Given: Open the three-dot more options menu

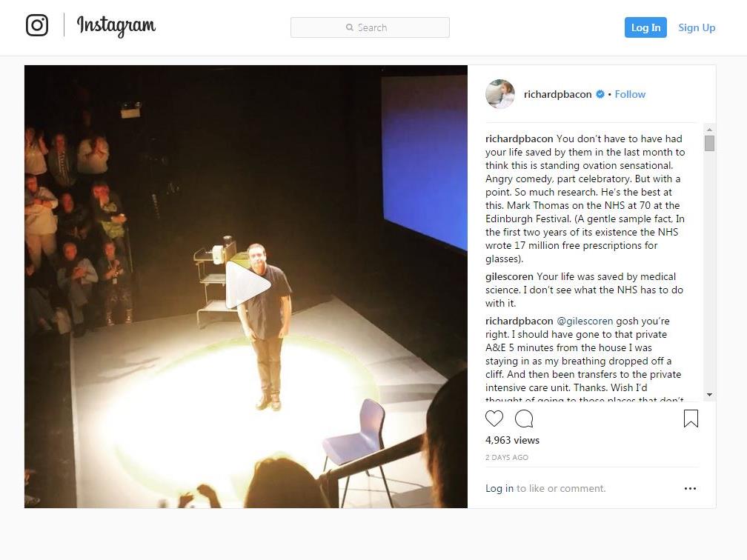Looking at the screenshot, I should point(690,489).
